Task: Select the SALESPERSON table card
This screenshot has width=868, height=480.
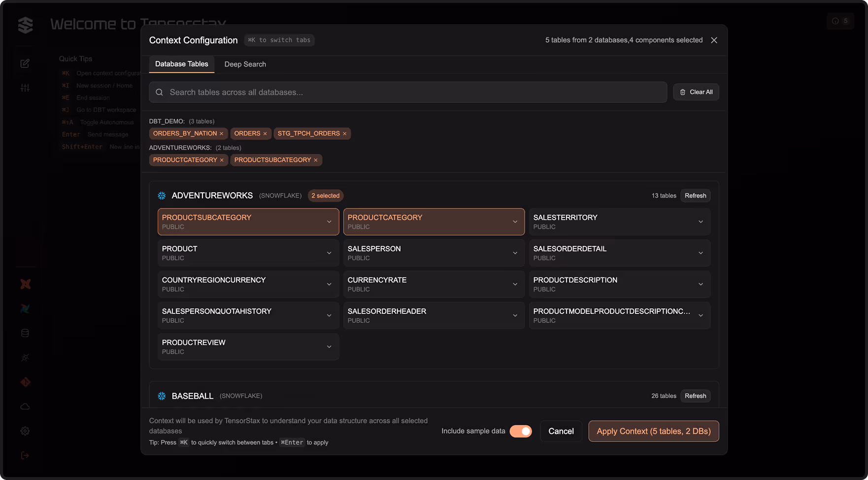Action: tap(434, 253)
